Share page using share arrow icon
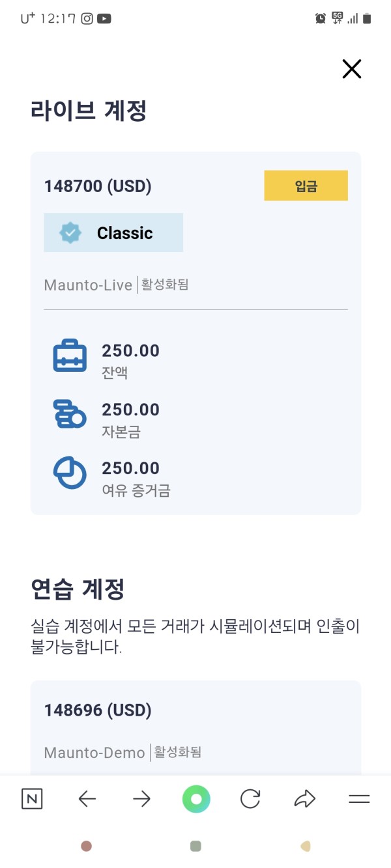 [304, 799]
